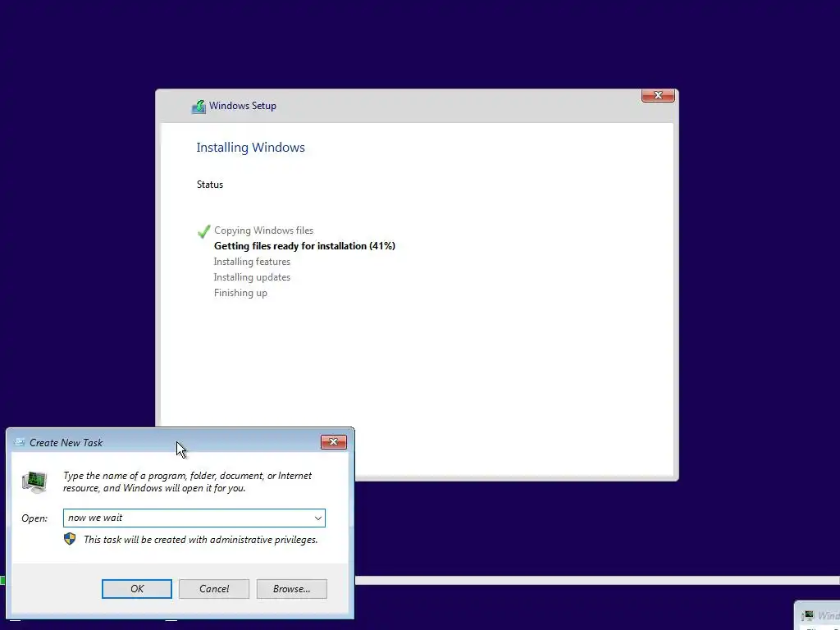Image resolution: width=840 pixels, height=630 pixels.
Task: Click the green checkmark beside Copying Windows files
Action: point(203,231)
